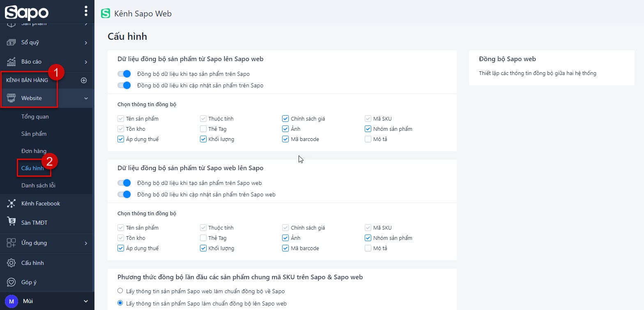Expand the Ứng dụng menu chevron
The image size is (644, 310).
coord(86,243)
